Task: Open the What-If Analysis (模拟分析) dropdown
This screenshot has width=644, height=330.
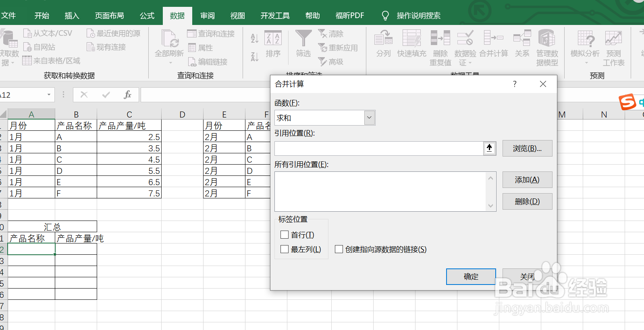Action: point(585,44)
